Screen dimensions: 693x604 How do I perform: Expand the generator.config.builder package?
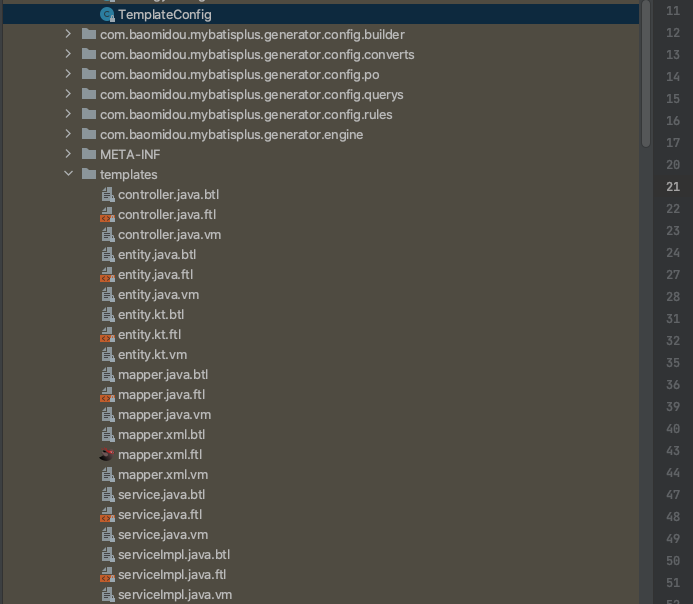68,34
